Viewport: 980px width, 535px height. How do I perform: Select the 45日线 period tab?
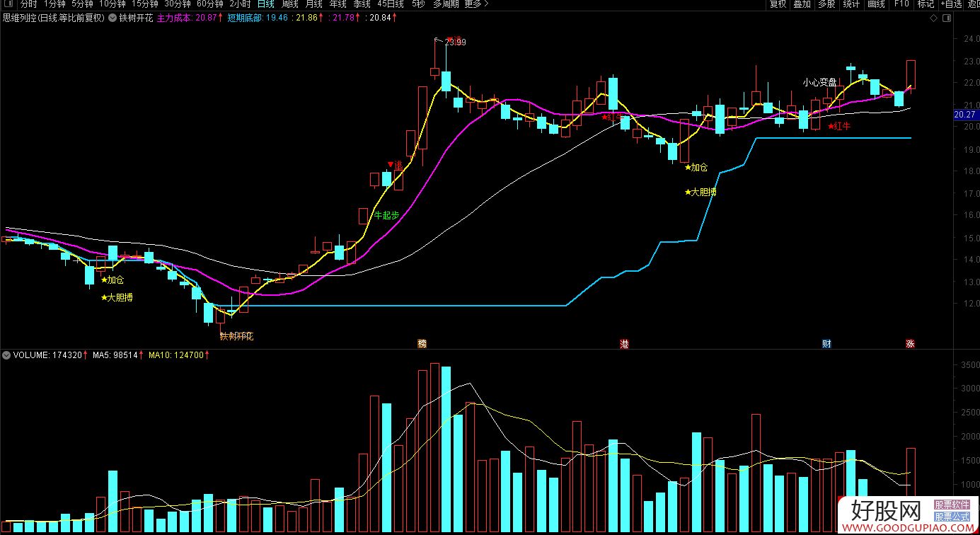click(391, 4)
